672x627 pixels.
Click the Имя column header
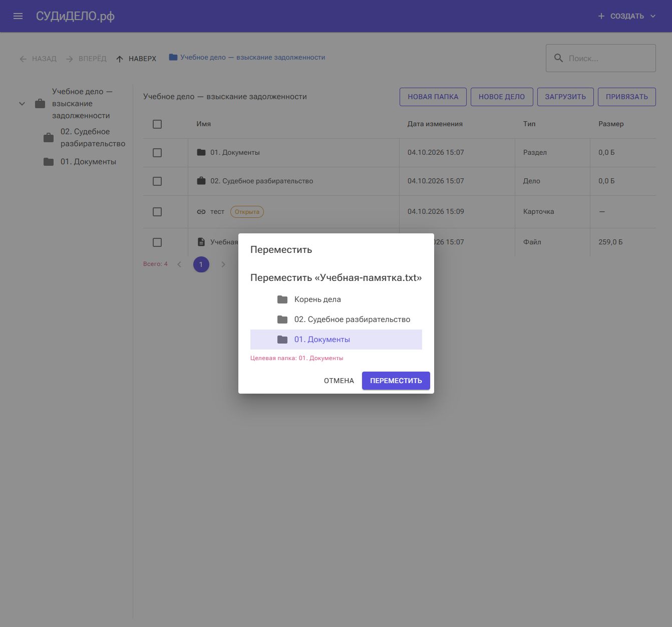coord(204,124)
